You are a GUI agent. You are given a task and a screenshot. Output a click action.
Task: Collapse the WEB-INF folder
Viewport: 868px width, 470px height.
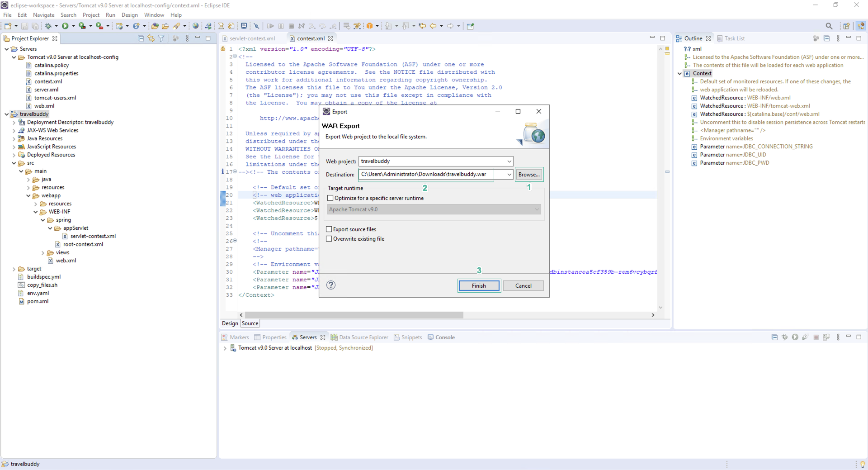[36, 212]
